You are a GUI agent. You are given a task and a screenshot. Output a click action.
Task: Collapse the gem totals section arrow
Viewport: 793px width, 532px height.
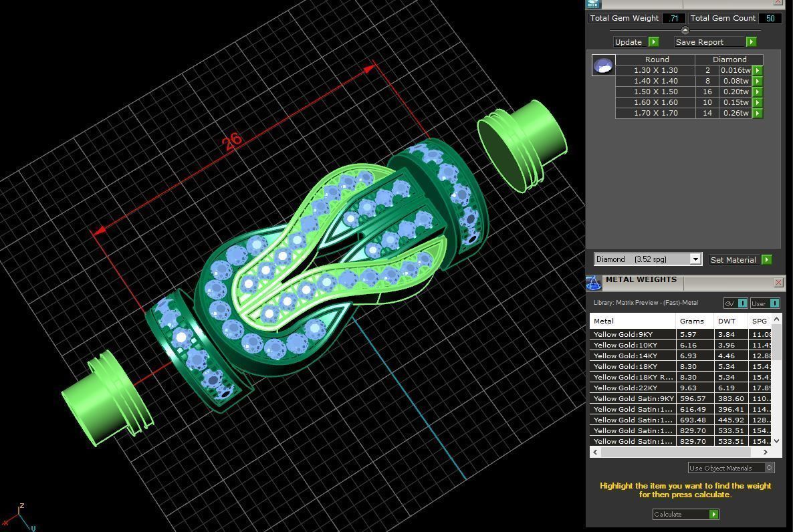685,30
